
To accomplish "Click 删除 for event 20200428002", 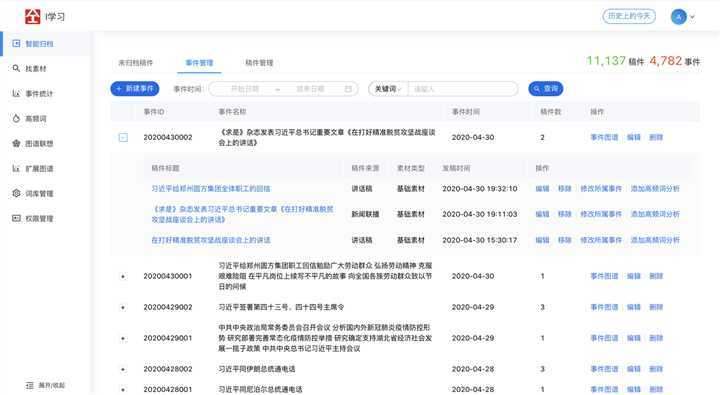I will [656, 369].
